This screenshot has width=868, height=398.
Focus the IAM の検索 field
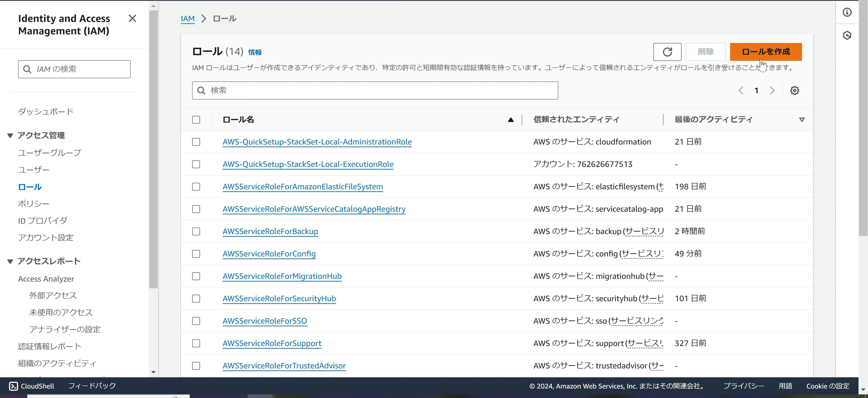click(74, 69)
